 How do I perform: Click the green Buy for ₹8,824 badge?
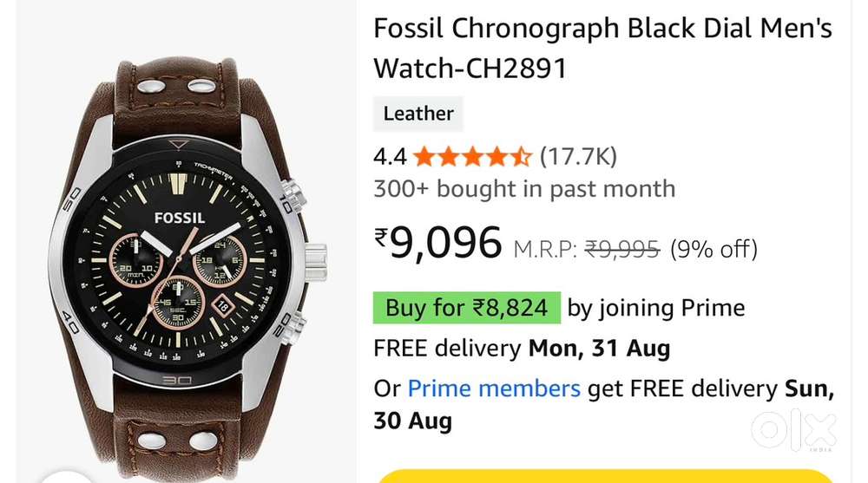click(467, 308)
